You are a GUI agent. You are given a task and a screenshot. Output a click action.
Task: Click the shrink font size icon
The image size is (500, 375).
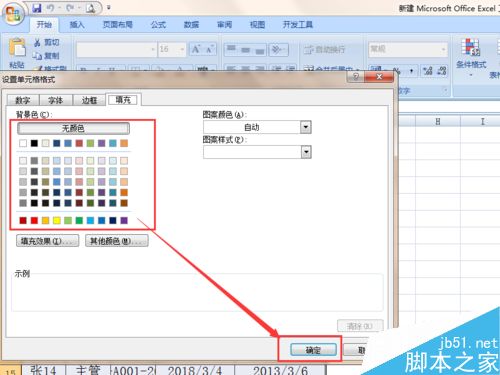pos(209,49)
